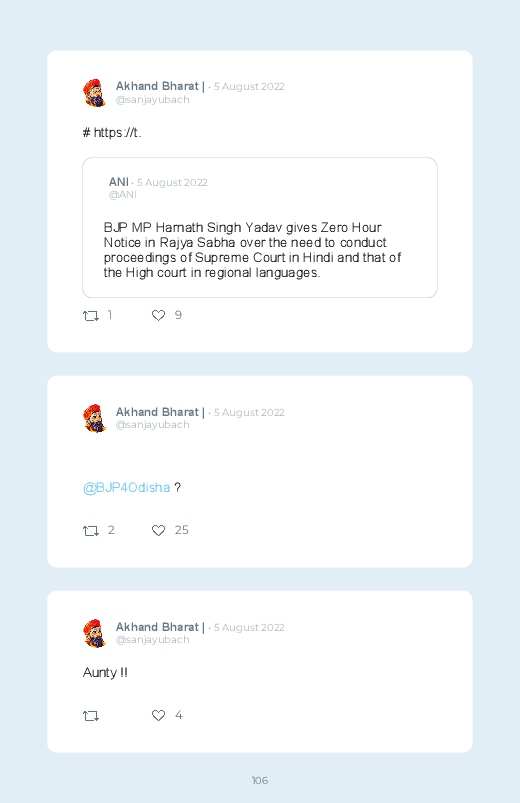
Task: Retweet the @BJP4Odisha tweet
Action: click(91, 531)
